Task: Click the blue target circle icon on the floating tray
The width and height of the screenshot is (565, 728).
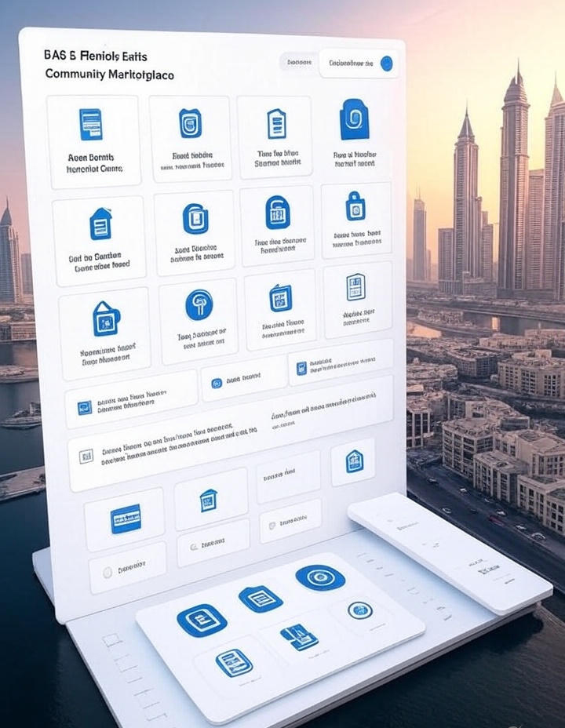Action: (320, 578)
